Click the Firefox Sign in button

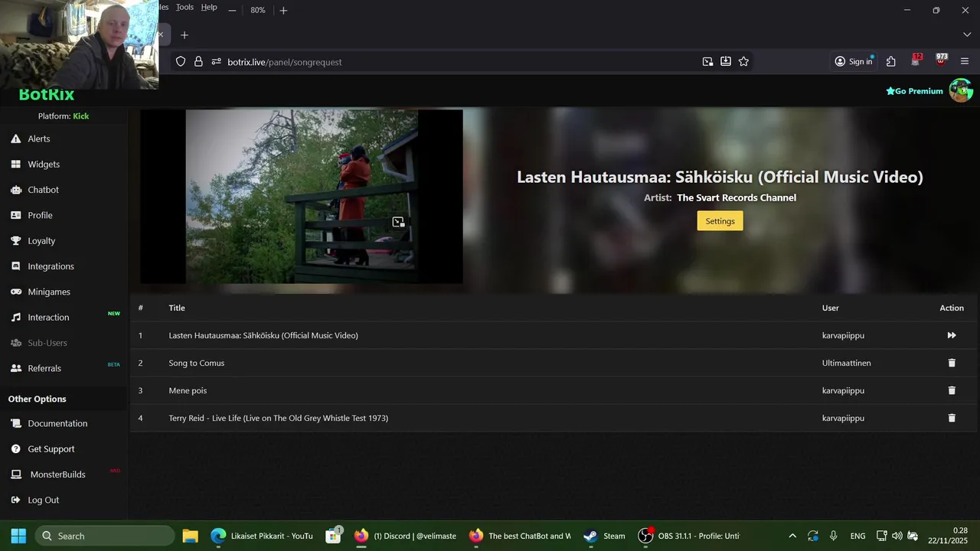[854, 62]
